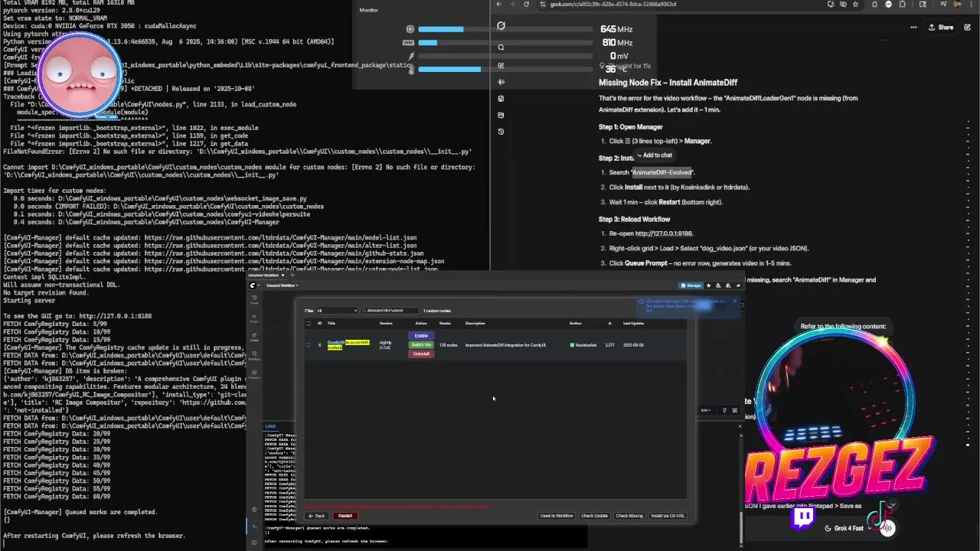
Task: Click the blue Enable button
Action: pyautogui.click(x=421, y=336)
